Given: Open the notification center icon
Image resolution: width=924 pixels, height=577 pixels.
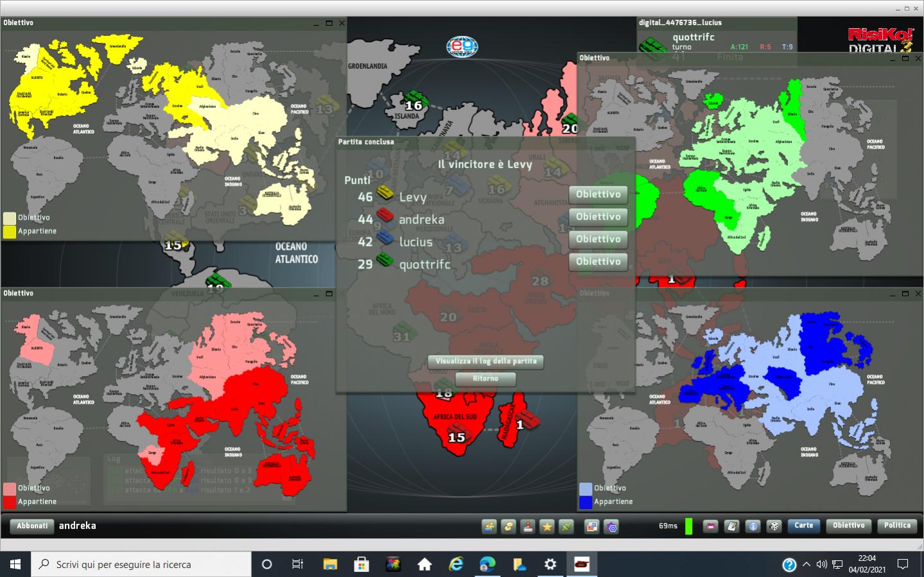Looking at the screenshot, I should pos(903,565).
